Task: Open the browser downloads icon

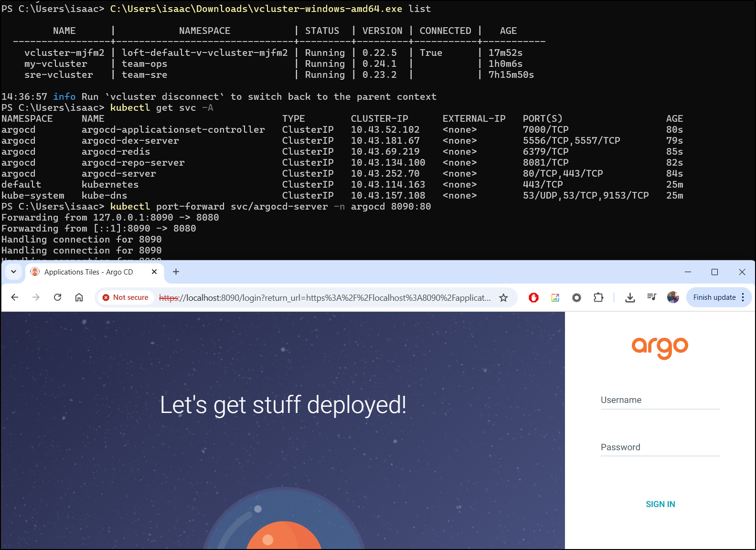Action: click(630, 298)
